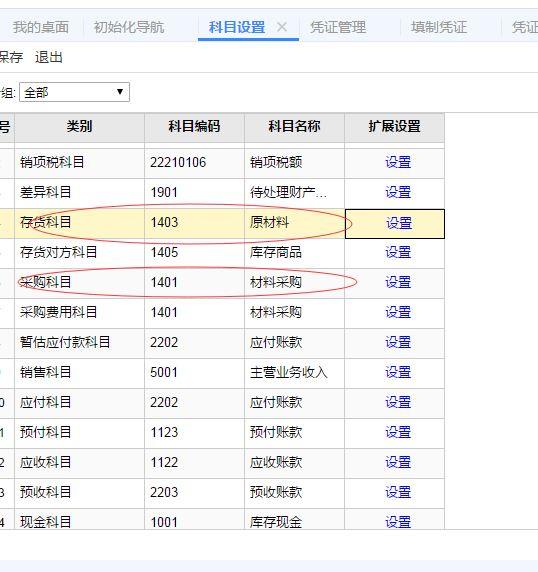Viewport: 538px width, 572px height.
Task: Click the code cell 1001
Action: pos(194,519)
